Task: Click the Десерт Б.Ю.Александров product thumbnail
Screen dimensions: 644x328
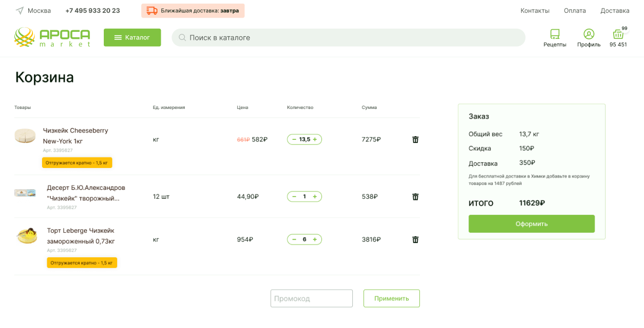Action: [25, 192]
